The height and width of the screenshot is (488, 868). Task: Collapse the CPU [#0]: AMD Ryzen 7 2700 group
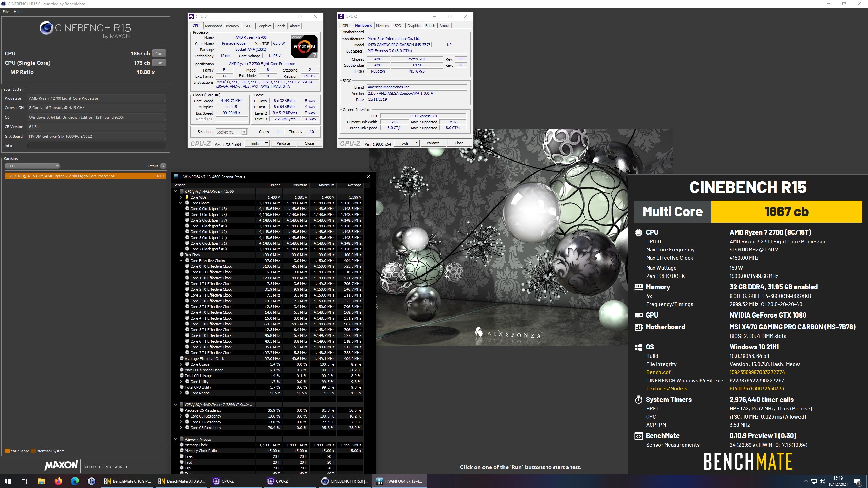pyautogui.click(x=176, y=191)
